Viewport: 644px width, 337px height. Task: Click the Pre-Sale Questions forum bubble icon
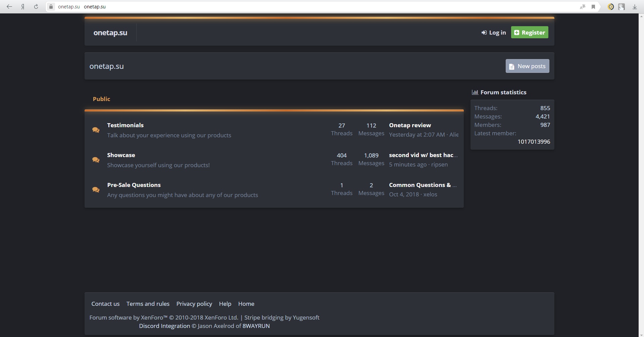click(x=96, y=190)
